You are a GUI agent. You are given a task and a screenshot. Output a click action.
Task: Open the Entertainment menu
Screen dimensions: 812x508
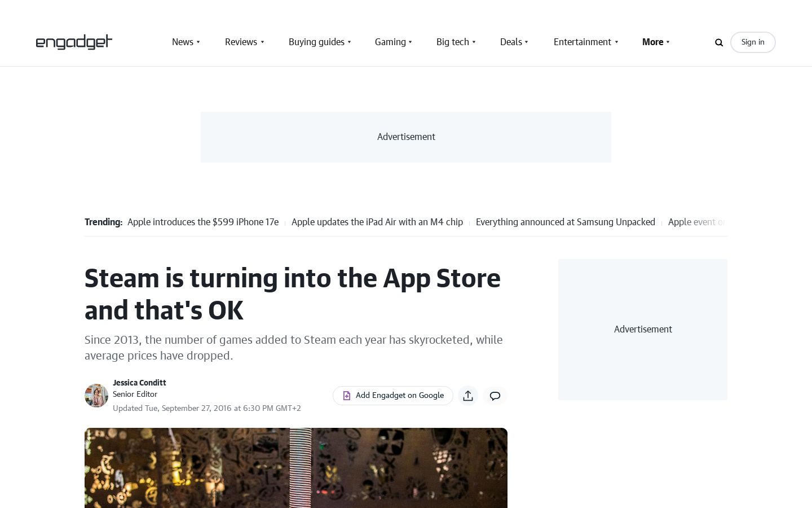582,42
